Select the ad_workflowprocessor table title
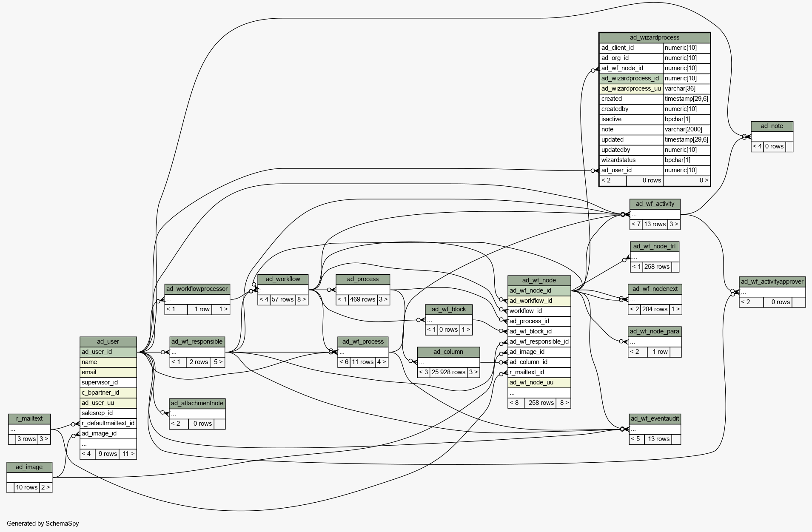The height and width of the screenshot is (532, 812). 197,289
